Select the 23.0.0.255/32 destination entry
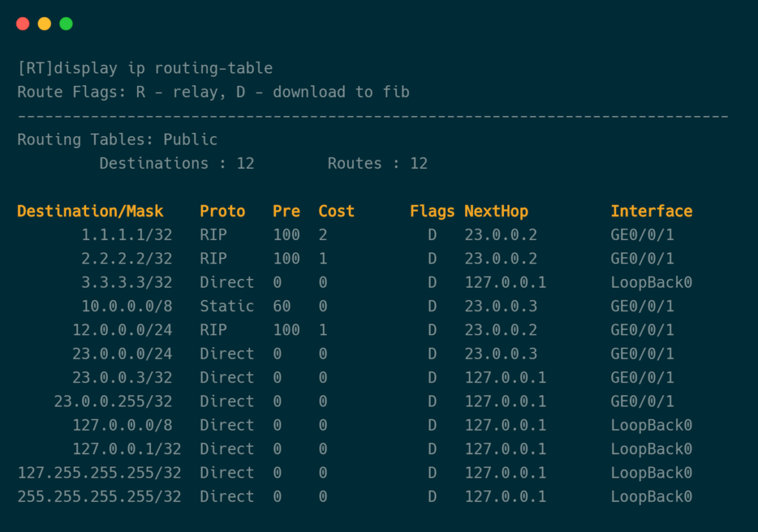The width and height of the screenshot is (758, 532). coord(113,401)
